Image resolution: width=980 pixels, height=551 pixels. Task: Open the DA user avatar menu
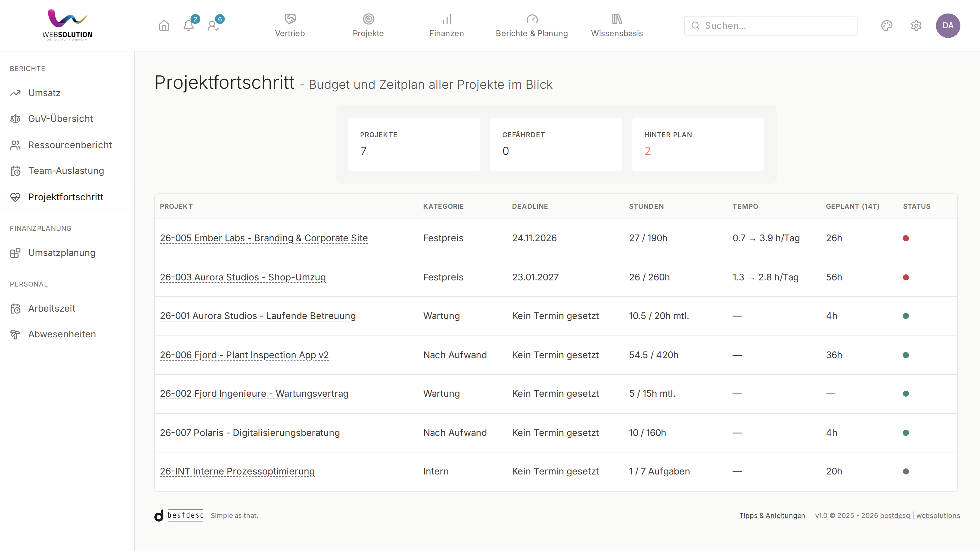(x=948, y=25)
